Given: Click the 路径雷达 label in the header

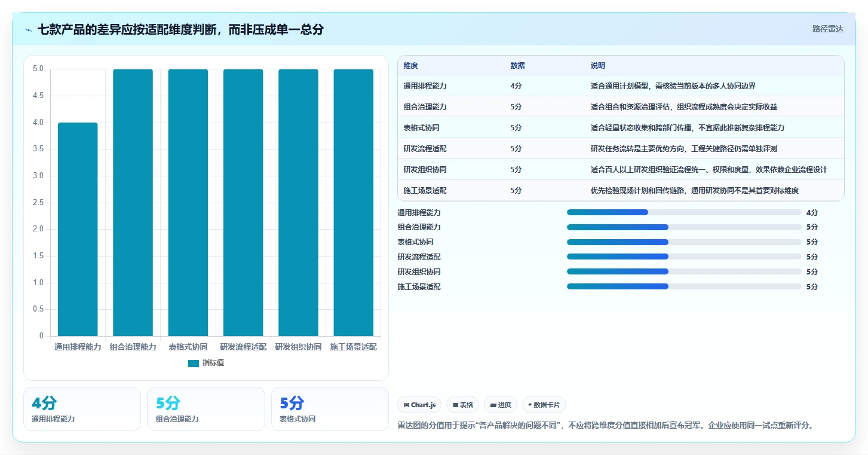Looking at the screenshot, I should [x=828, y=29].
